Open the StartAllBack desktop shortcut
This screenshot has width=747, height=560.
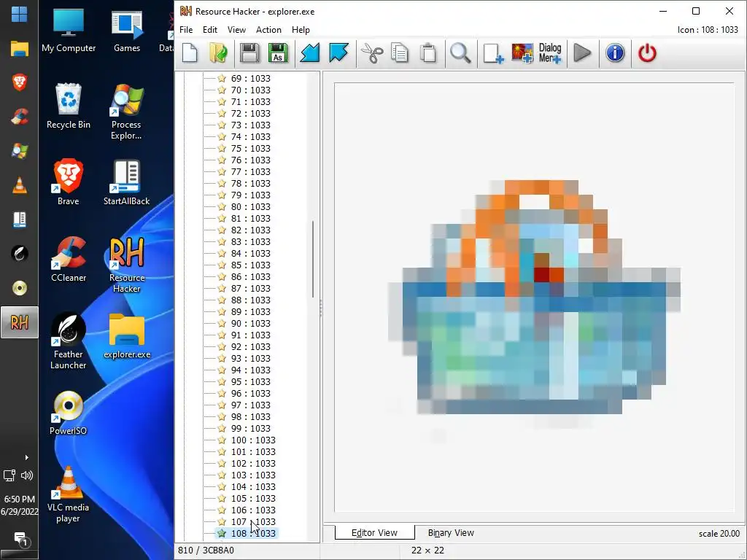coord(126,182)
